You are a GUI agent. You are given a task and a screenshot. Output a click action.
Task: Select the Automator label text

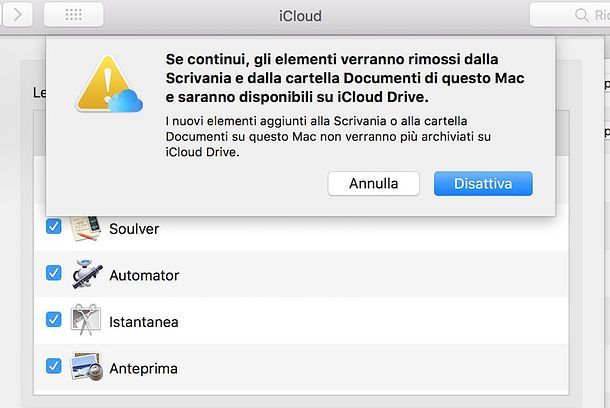tap(144, 276)
